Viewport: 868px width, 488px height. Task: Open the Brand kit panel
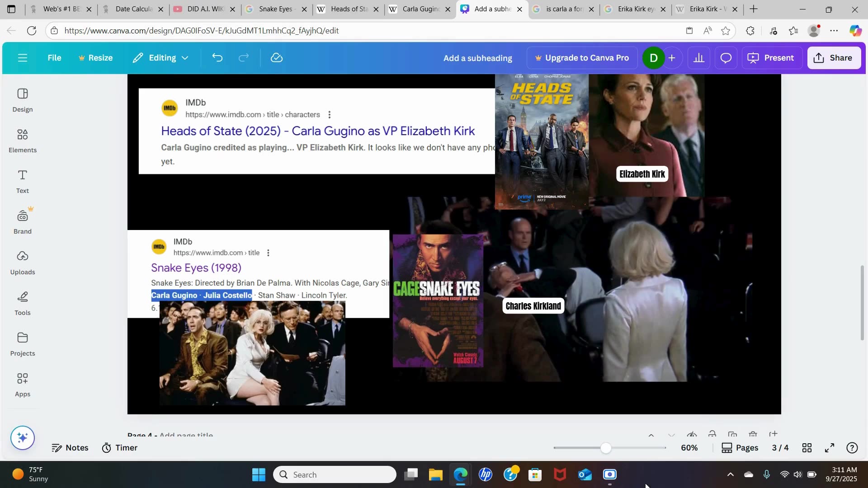tap(23, 222)
